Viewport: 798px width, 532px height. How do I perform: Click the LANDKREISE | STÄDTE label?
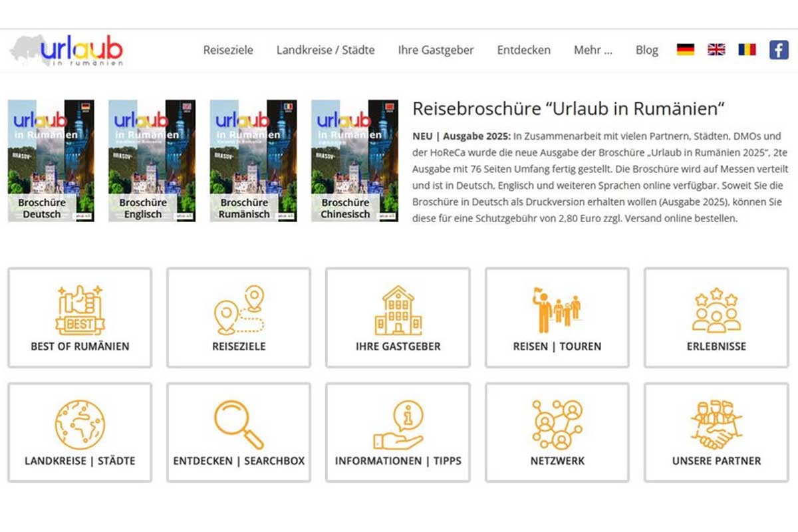pyautogui.click(x=80, y=461)
